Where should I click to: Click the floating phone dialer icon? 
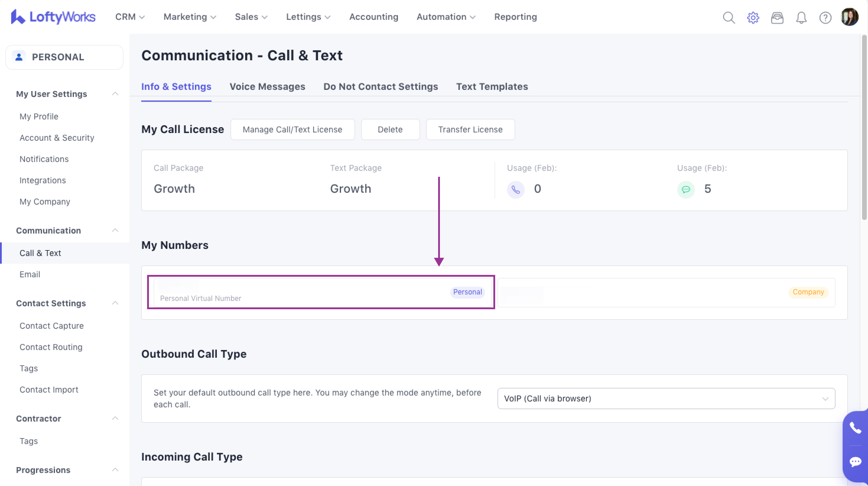pyautogui.click(x=855, y=428)
